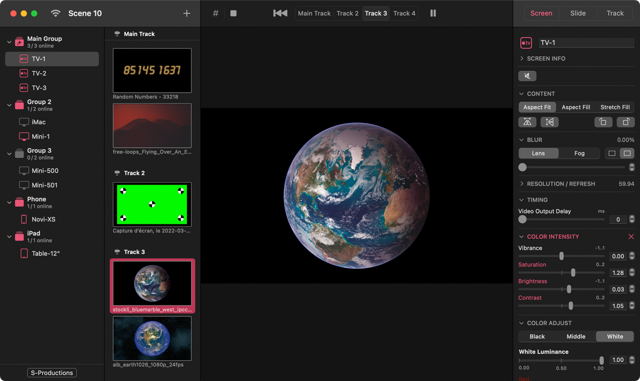Collapse the Group 3 chevron
This screenshot has height=381, width=640.
click(x=9, y=154)
